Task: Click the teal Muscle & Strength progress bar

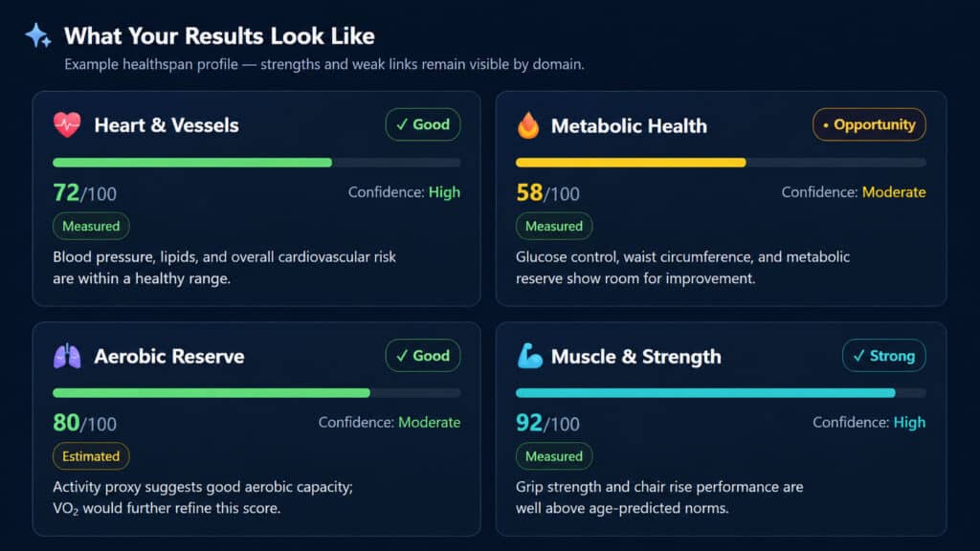Action: point(721,393)
